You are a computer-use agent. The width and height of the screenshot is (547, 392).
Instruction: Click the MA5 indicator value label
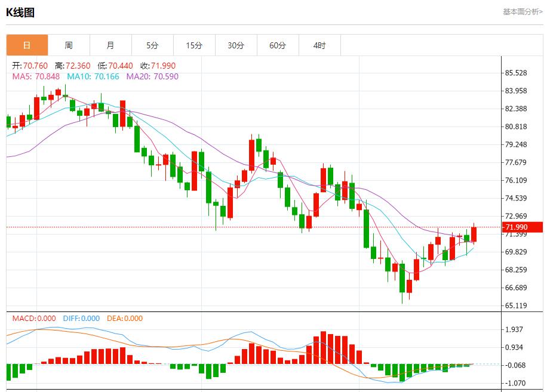(36, 76)
